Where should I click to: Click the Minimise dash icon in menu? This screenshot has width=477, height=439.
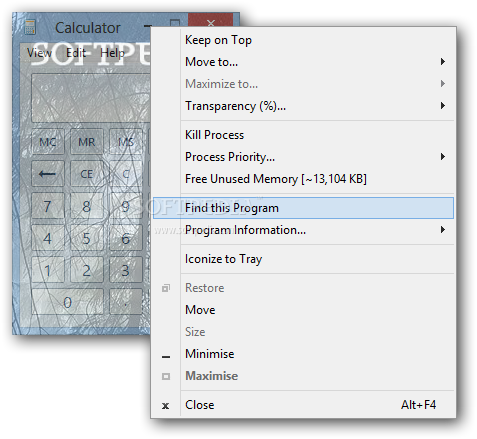coord(166,357)
